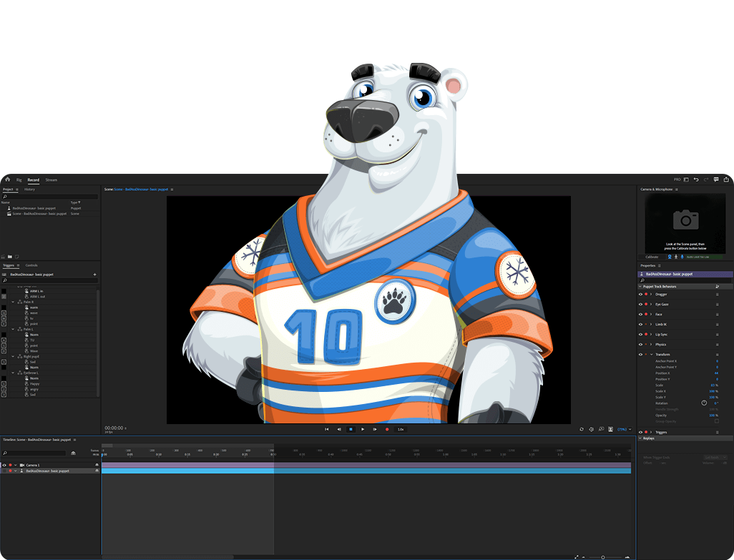Click the add trigger plus icon
The height and width of the screenshot is (560, 734).
[x=94, y=274]
